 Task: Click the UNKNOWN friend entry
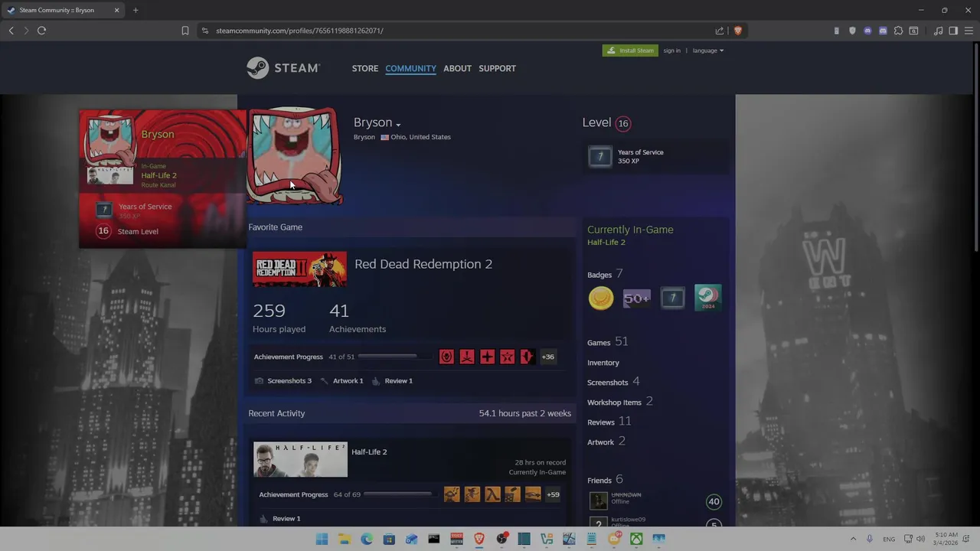point(655,501)
